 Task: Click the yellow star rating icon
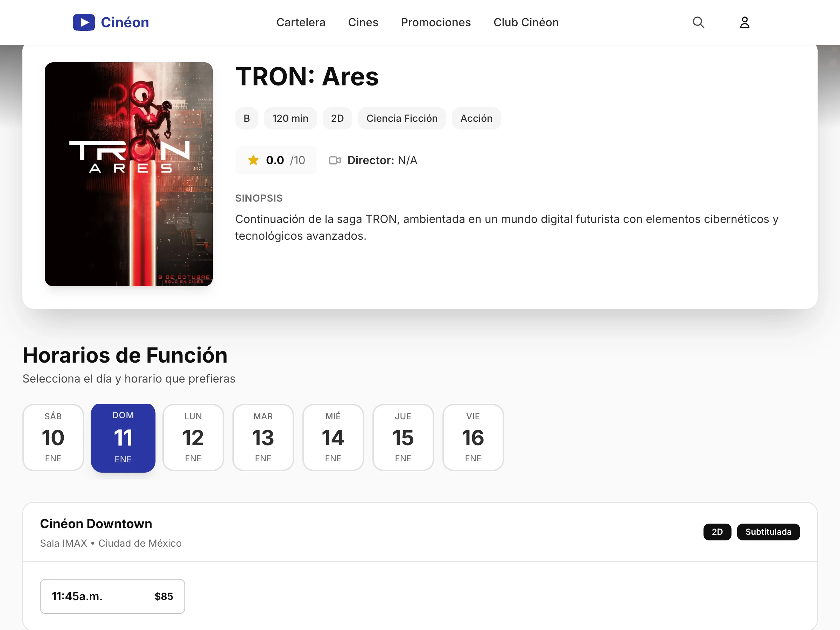253,160
